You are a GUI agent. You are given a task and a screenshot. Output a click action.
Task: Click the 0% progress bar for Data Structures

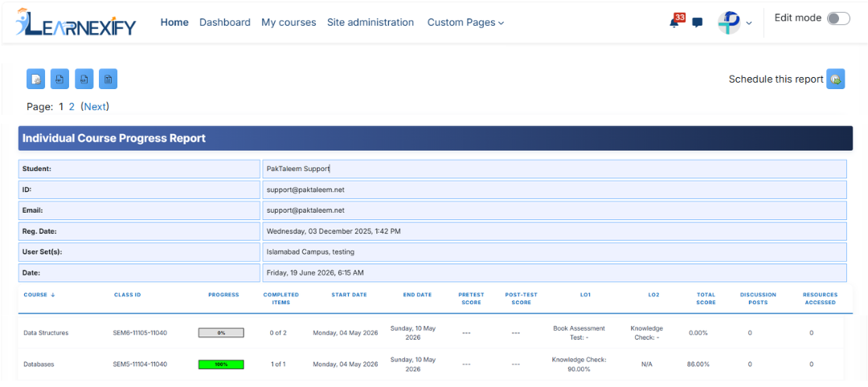tap(221, 333)
